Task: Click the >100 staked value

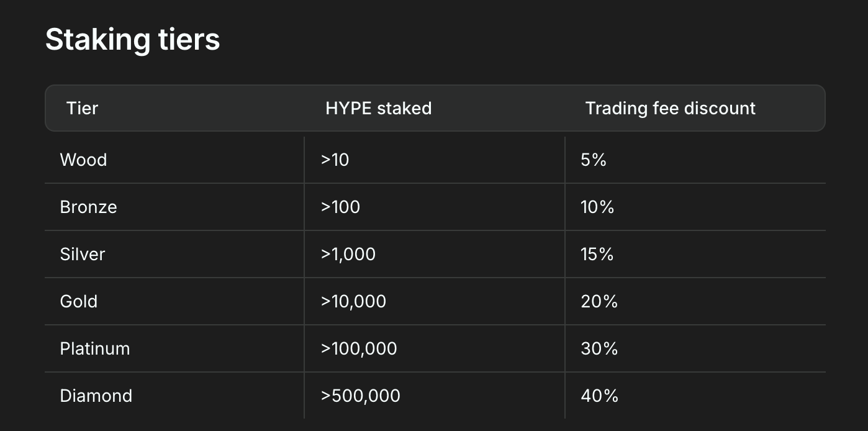Action: click(x=340, y=207)
